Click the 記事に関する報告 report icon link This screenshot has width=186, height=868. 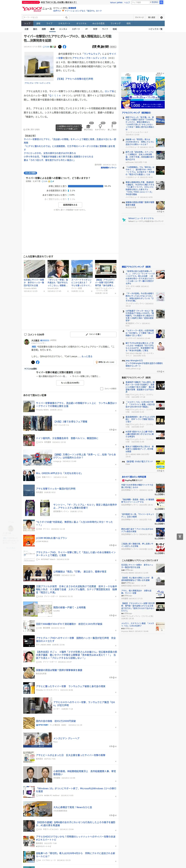point(32,129)
